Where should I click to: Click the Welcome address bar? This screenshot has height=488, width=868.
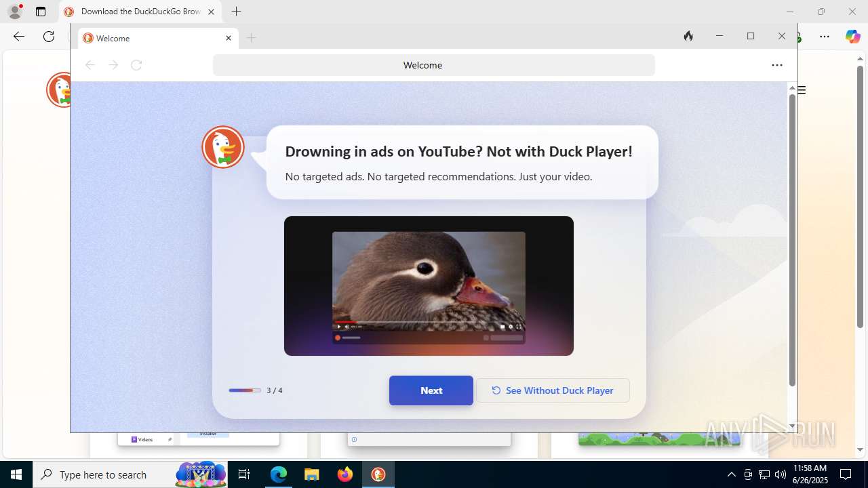(x=434, y=65)
